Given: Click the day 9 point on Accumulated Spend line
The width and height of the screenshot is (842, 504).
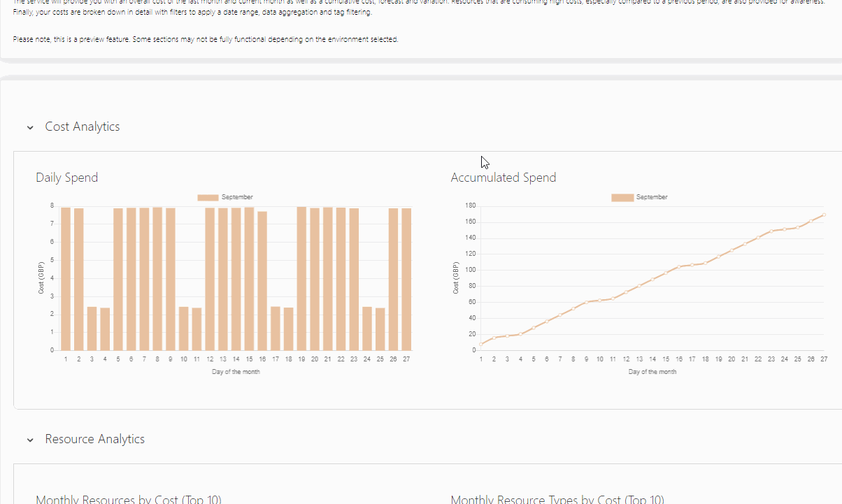Looking at the screenshot, I should tap(587, 302).
